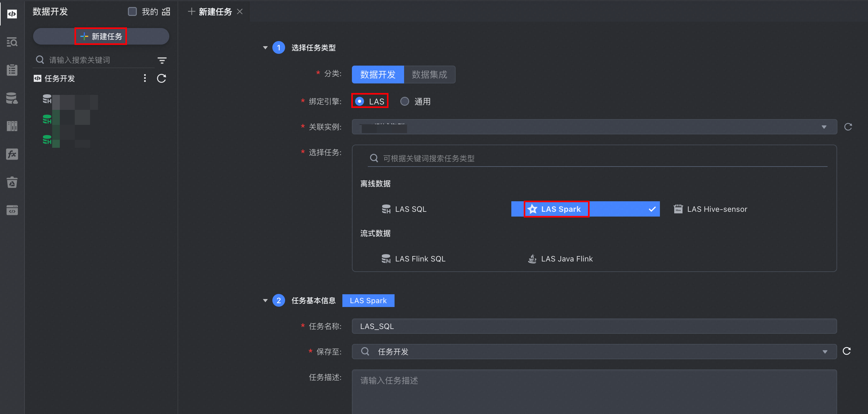This screenshot has height=414, width=868.
Task: Refresh the 关联实例 instance list
Action: (x=848, y=127)
